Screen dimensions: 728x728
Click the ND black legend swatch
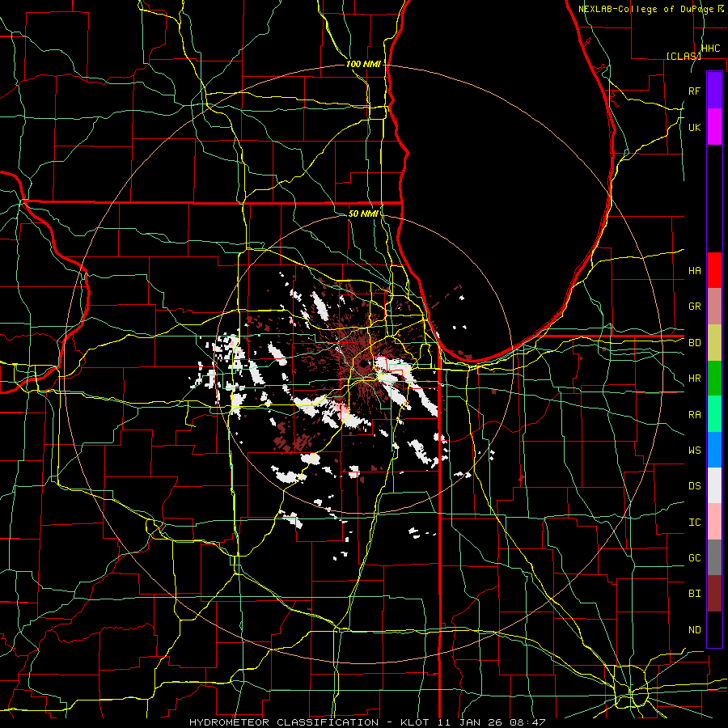pyautogui.click(x=714, y=629)
